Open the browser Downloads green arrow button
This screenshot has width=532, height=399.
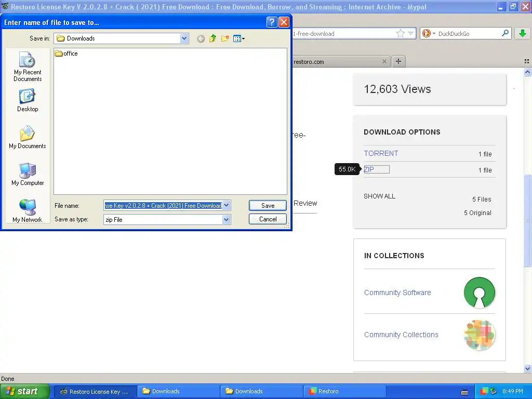pos(523,33)
